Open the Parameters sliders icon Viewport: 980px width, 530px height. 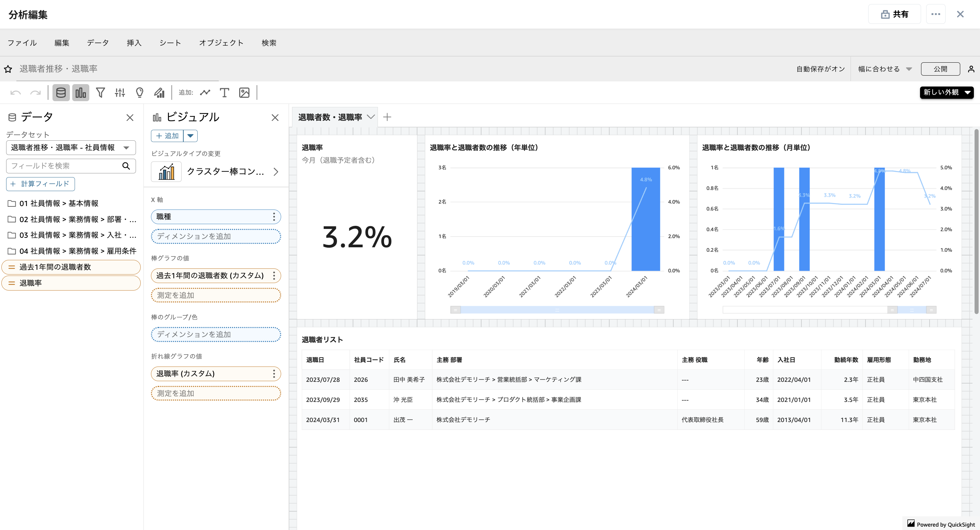(120, 92)
